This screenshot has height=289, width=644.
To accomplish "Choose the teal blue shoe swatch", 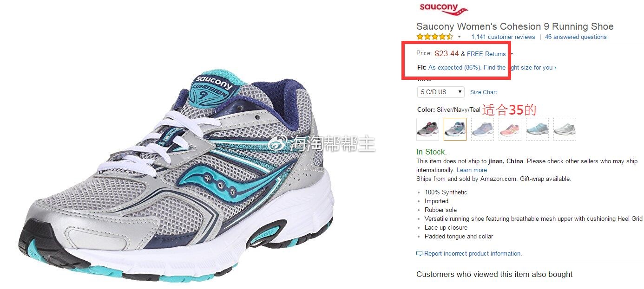I will coord(537,129).
